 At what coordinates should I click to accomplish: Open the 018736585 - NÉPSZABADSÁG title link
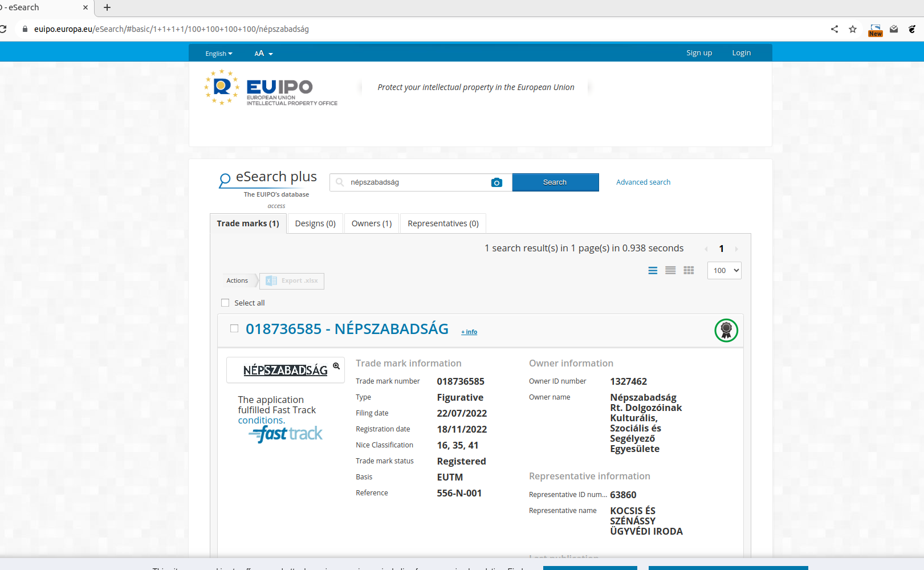[347, 329]
